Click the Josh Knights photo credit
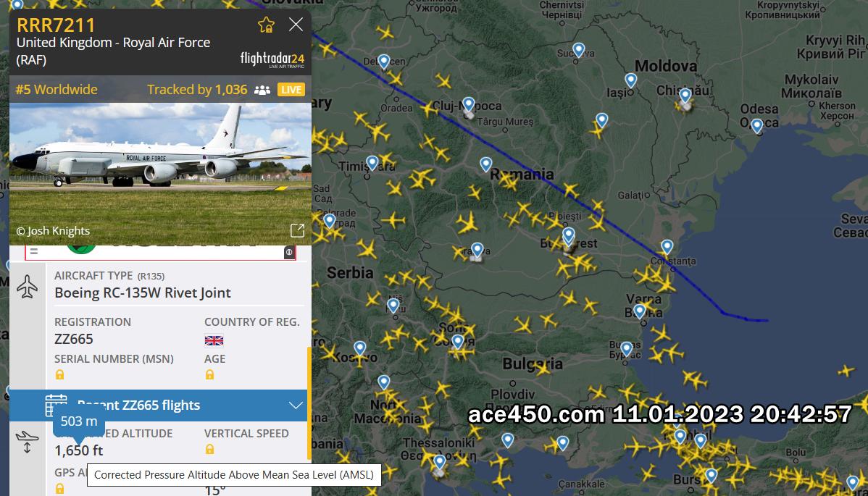868x496 pixels. pos(53,231)
